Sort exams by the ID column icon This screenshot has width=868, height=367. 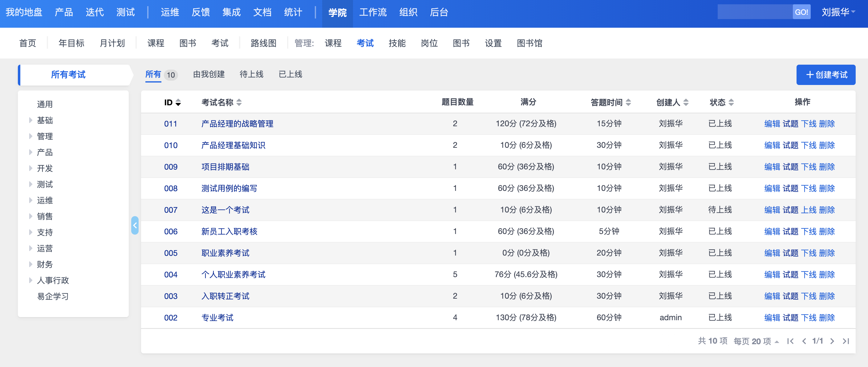(178, 102)
